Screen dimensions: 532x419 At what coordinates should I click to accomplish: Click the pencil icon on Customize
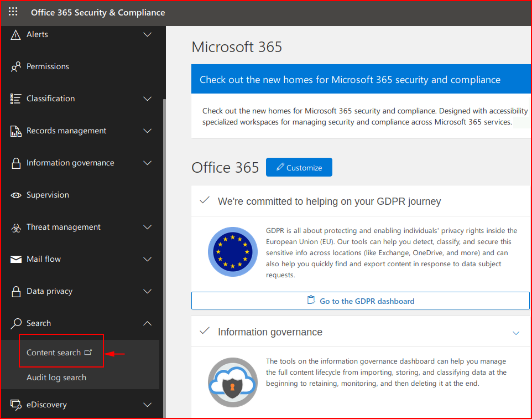tap(280, 167)
